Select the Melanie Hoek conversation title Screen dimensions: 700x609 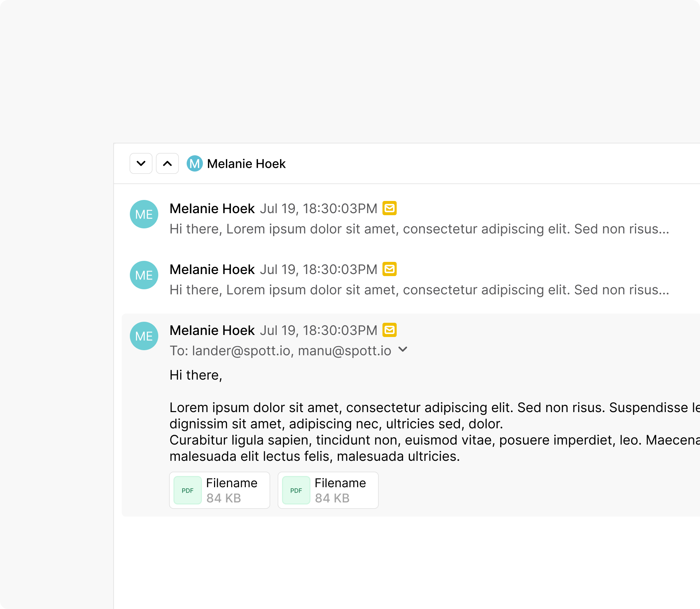pyautogui.click(x=246, y=164)
